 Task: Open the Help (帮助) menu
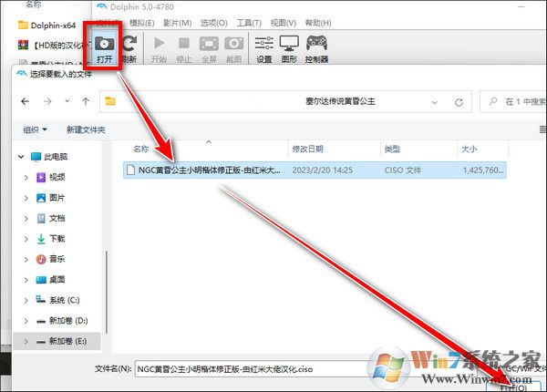[x=318, y=23]
